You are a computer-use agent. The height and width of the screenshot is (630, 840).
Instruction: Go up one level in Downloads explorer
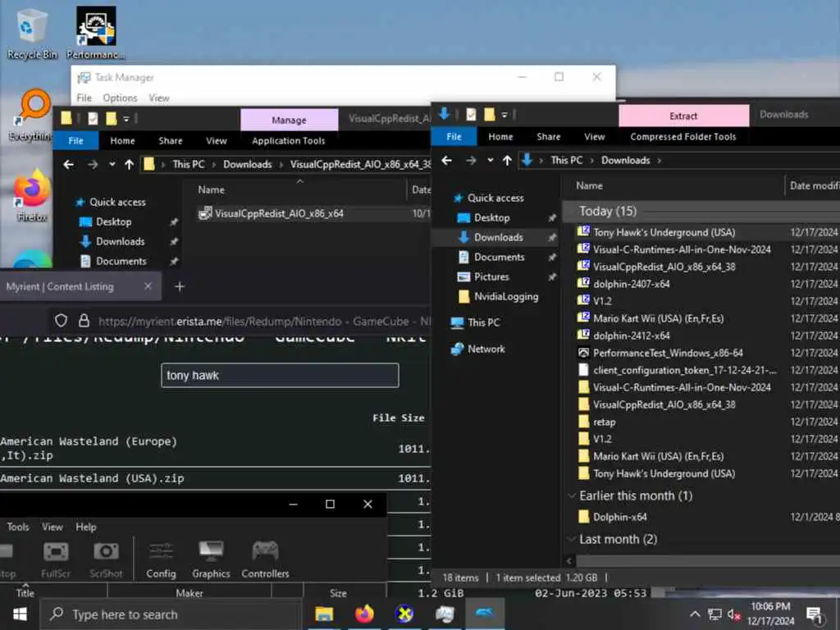[x=507, y=160]
